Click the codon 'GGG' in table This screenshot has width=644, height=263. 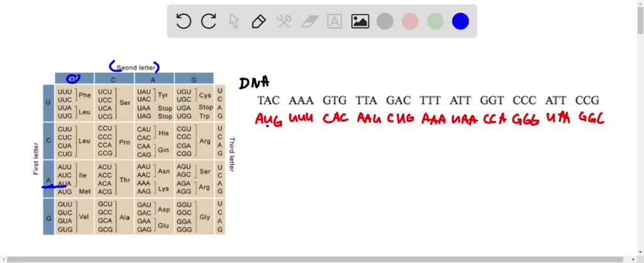(184, 230)
